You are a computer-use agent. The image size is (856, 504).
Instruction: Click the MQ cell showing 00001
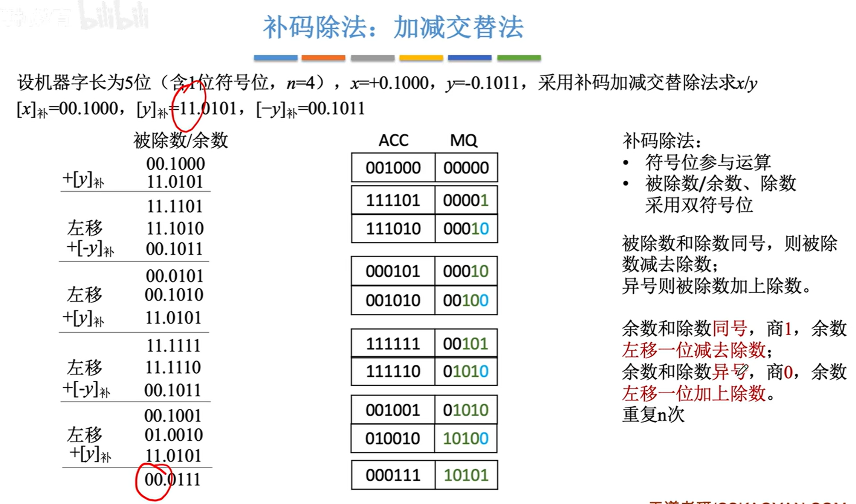466,200
